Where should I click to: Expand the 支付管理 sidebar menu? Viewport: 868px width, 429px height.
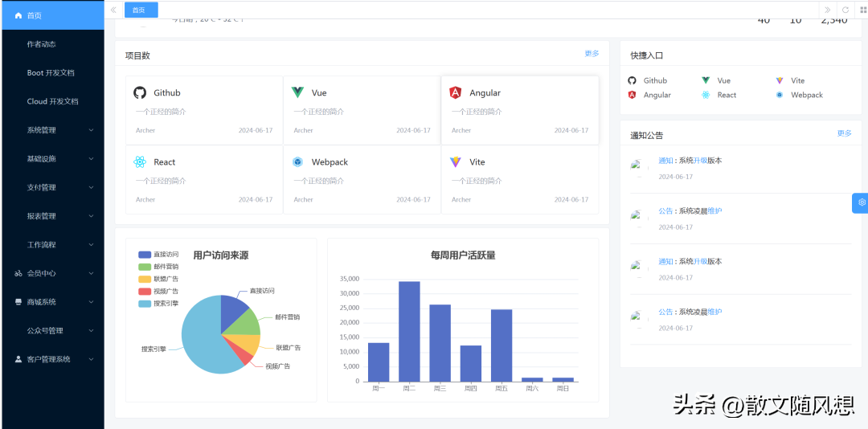(x=52, y=187)
